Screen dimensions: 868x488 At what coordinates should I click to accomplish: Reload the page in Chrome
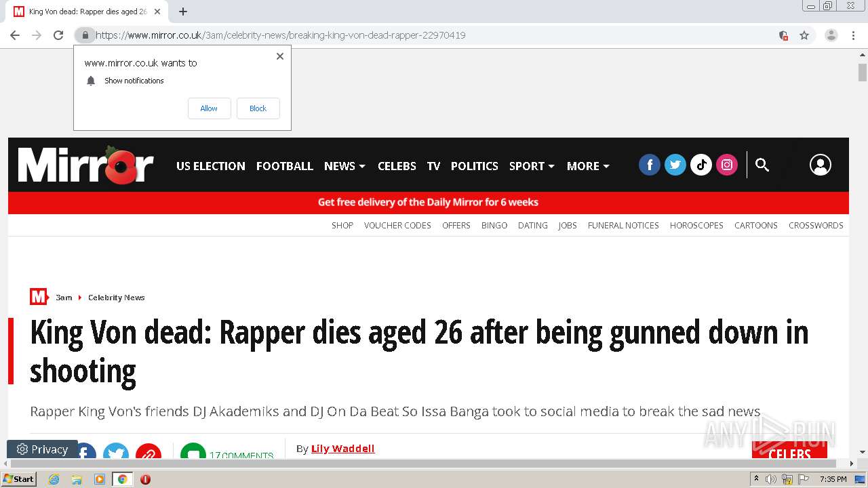click(58, 35)
